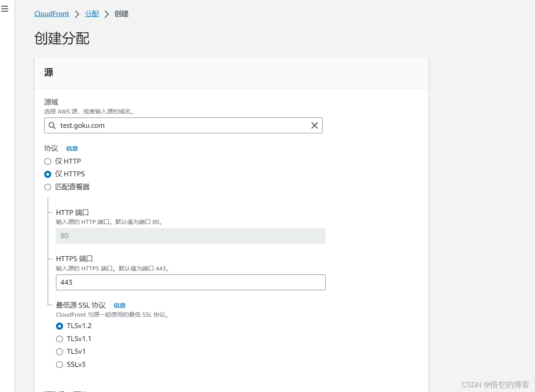Keep TLSv1.2 selected as SSL protocol
The image size is (535, 392).
pyautogui.click(x=60, y=326)
